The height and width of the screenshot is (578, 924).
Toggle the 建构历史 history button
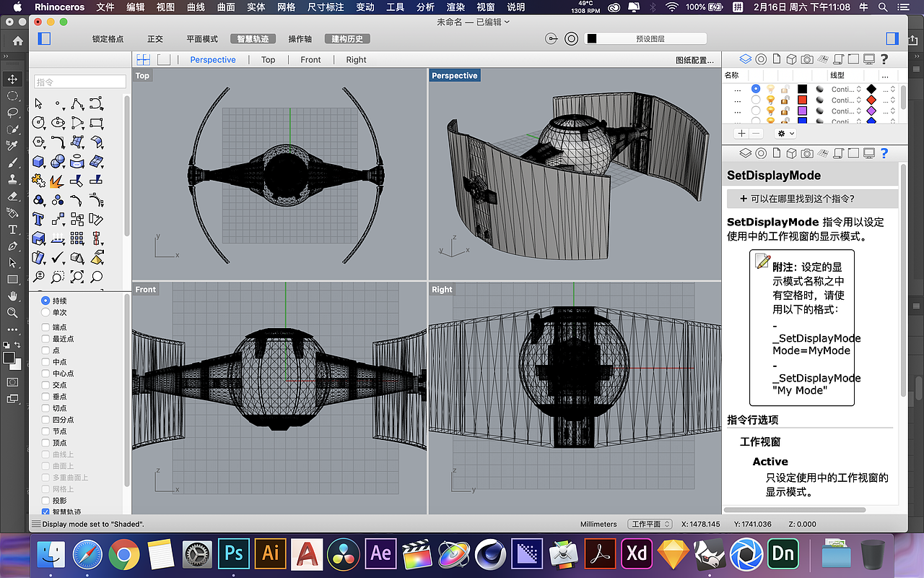(x=347, y=39)
